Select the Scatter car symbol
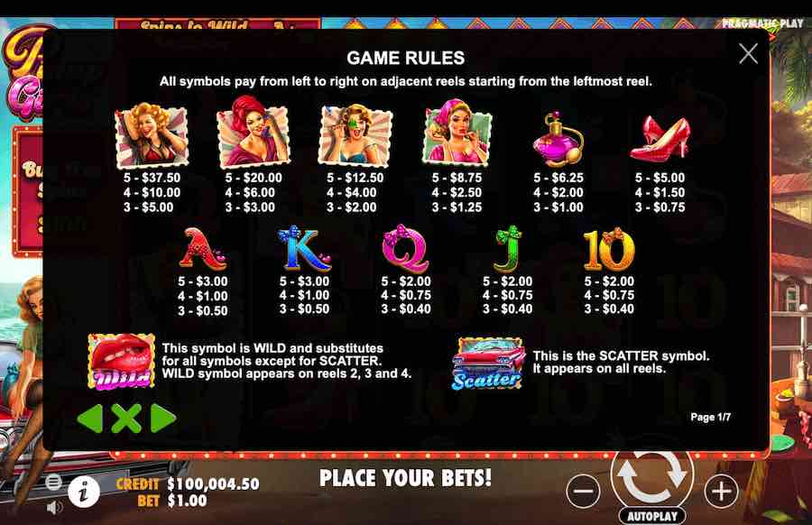This screenshot has height=525, width=812. [x=488, y=364]
